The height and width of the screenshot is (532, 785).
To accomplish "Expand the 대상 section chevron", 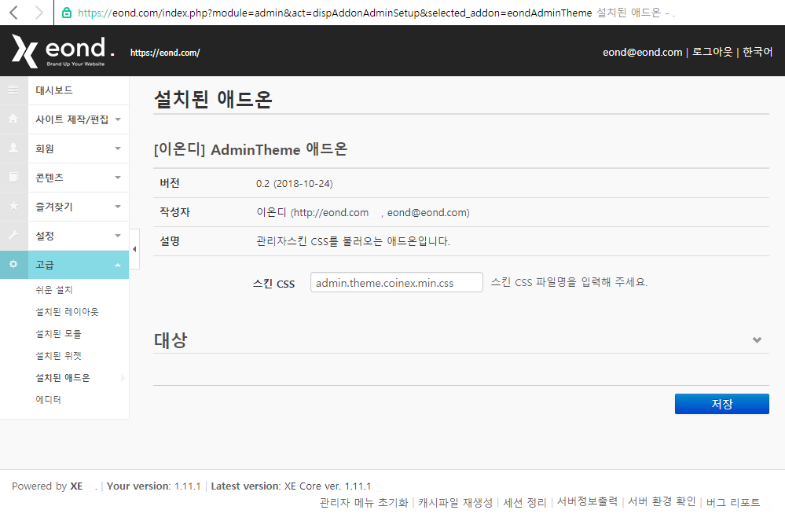I will point(757,339).
